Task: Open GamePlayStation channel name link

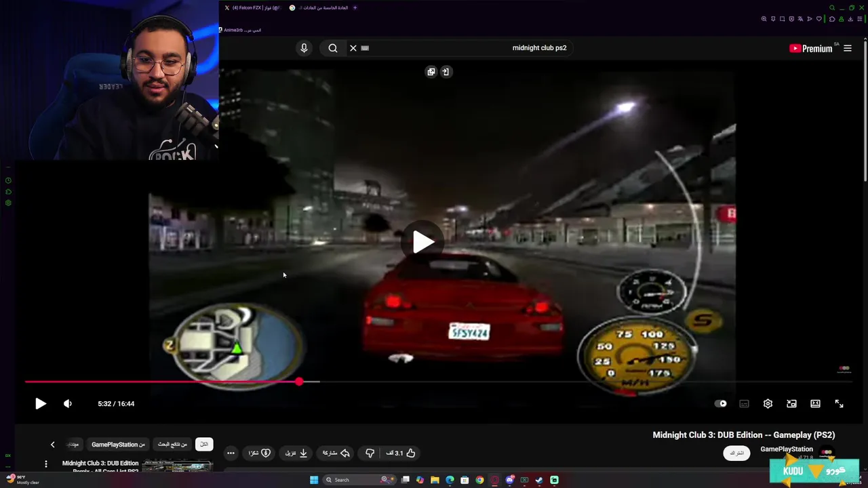Action: tap(787, 449)
